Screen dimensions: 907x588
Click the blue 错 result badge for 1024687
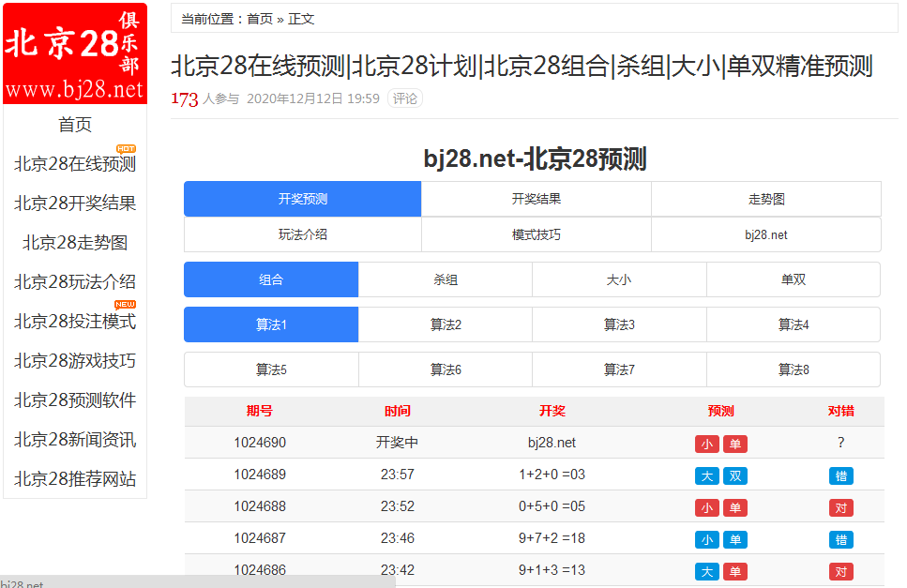tap(842, 539)
